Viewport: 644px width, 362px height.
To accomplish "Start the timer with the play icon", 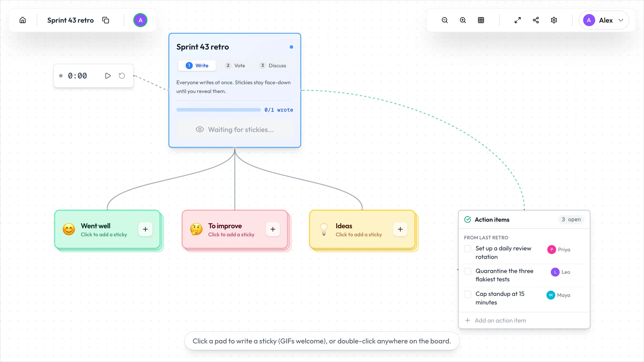I will pos(108,76).
